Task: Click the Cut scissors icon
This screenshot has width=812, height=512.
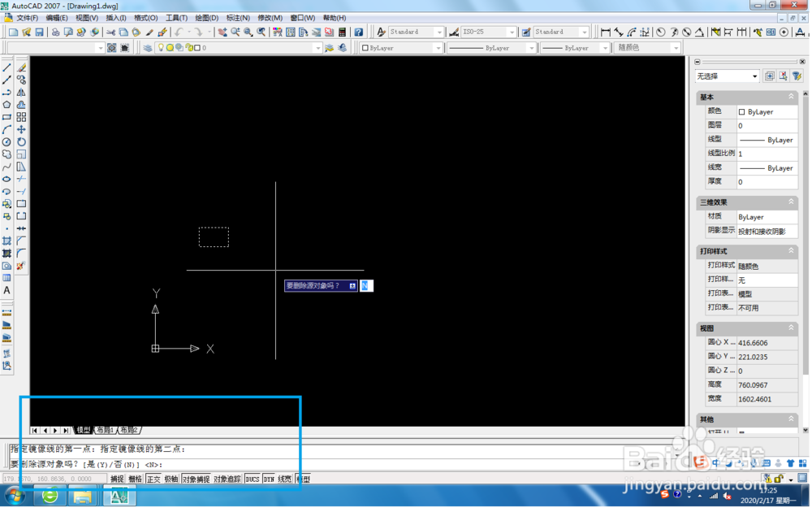Action: (110, 33)
